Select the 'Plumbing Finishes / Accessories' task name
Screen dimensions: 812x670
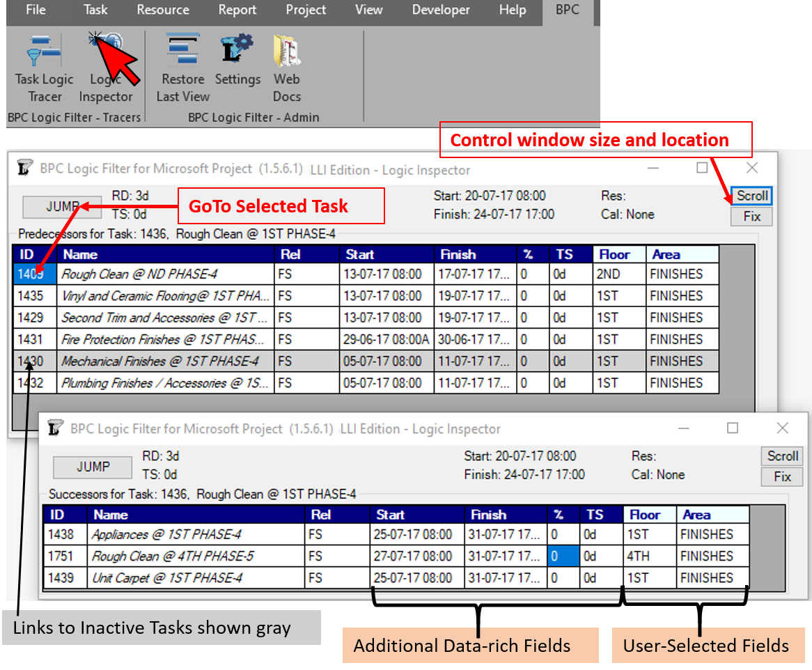165,382
